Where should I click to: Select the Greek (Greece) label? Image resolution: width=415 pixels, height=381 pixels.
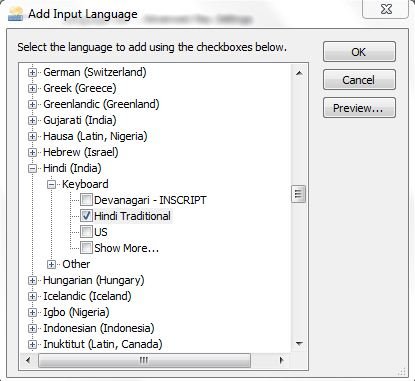tap(80, 88)
